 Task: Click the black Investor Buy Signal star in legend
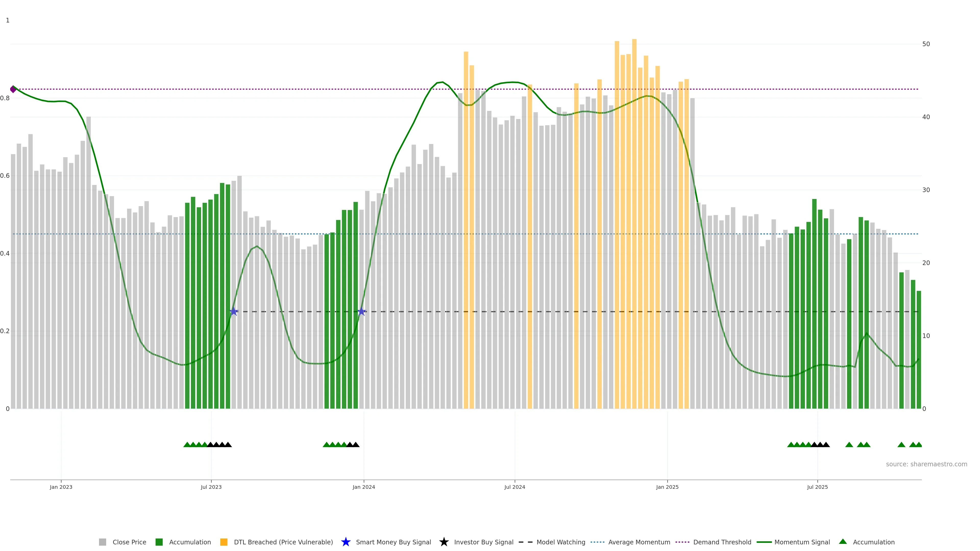coord(444,542)
